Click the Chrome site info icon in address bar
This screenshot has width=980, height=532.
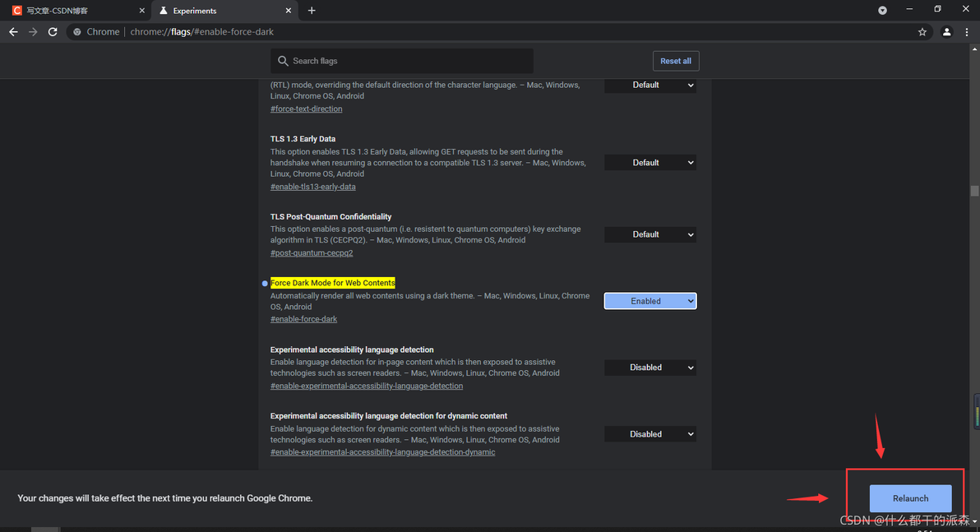coord(77,32)
